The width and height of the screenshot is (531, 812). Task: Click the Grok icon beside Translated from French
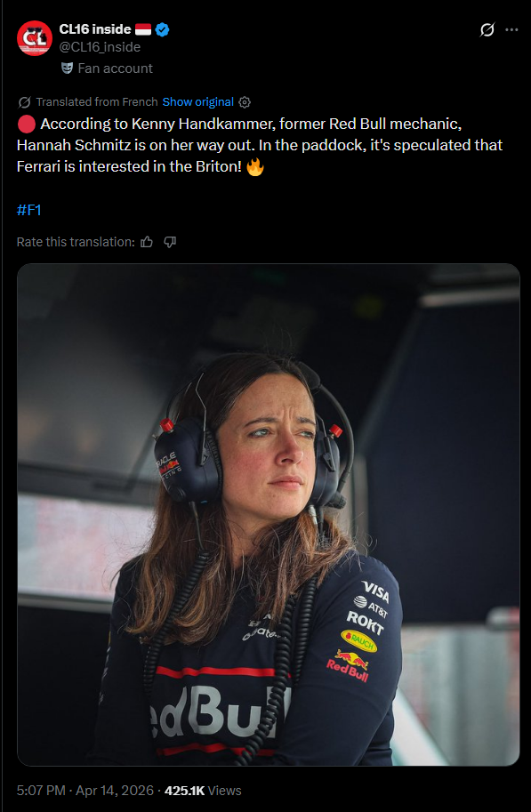pyautogui.click(x=23, y=102)
